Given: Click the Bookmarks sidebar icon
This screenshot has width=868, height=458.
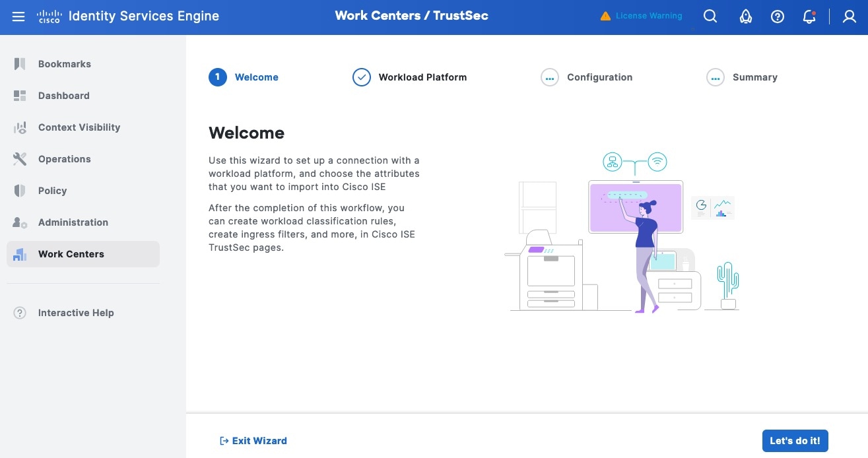Looking at the screenshot, I should pyautogui.click(x=20, y=64).
